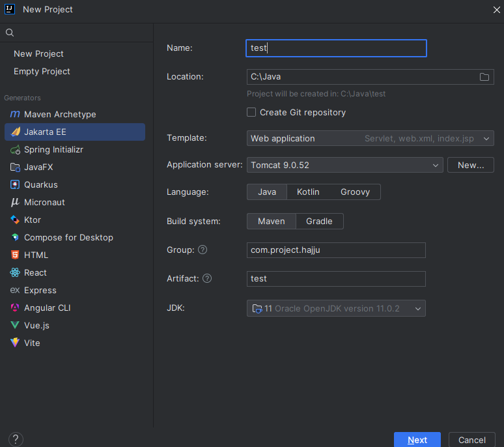Select the JavaFX generator label
This screenshot has width=504, height=447.
(x=38, y=167)
